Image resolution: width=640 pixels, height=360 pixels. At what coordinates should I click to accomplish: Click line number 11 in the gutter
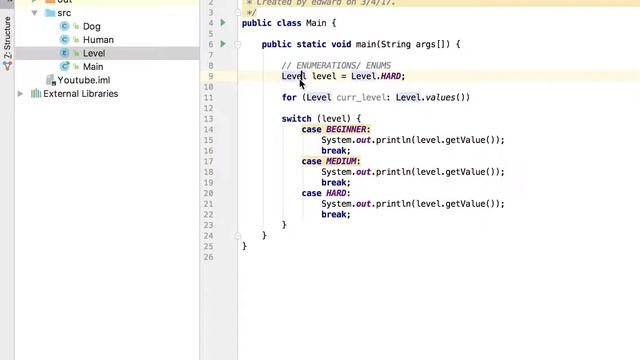click(208, 98)
